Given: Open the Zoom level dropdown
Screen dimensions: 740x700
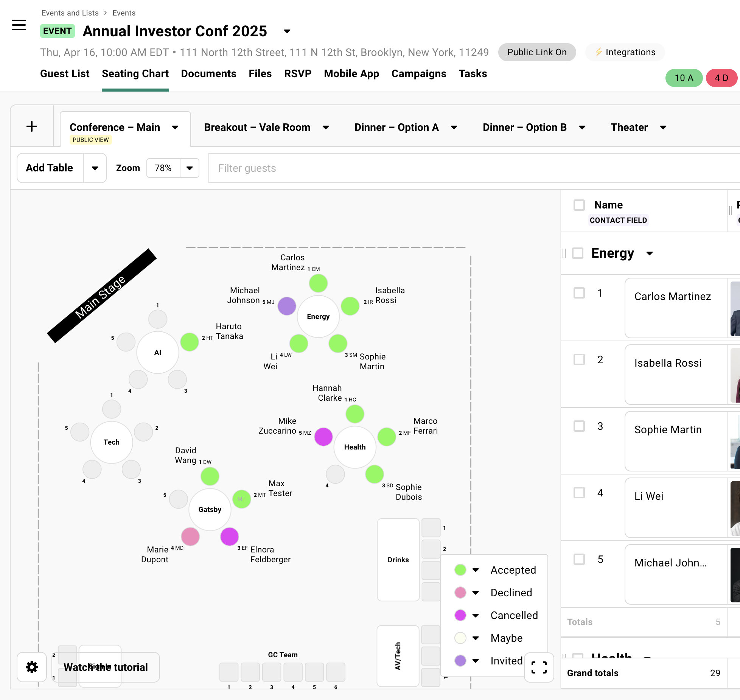Looking at the screenshot, I should point(189,168).
